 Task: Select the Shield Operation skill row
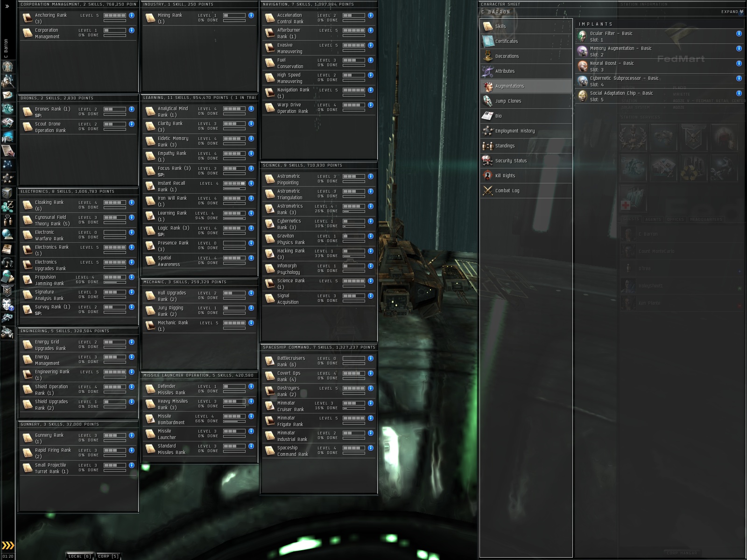pos(78,390)
